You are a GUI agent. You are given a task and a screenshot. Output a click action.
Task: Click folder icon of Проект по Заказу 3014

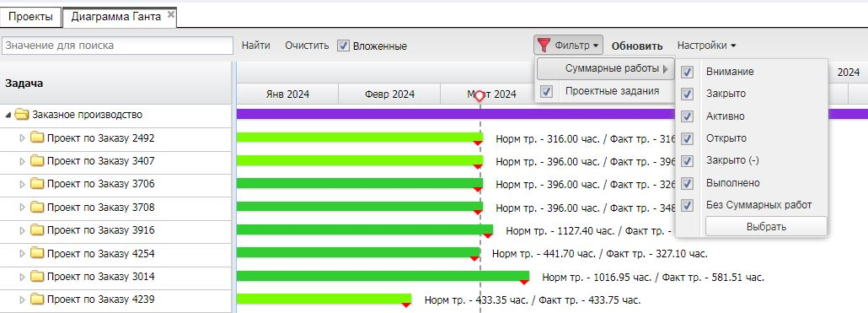pyautogui.click(x=37, y=277)
